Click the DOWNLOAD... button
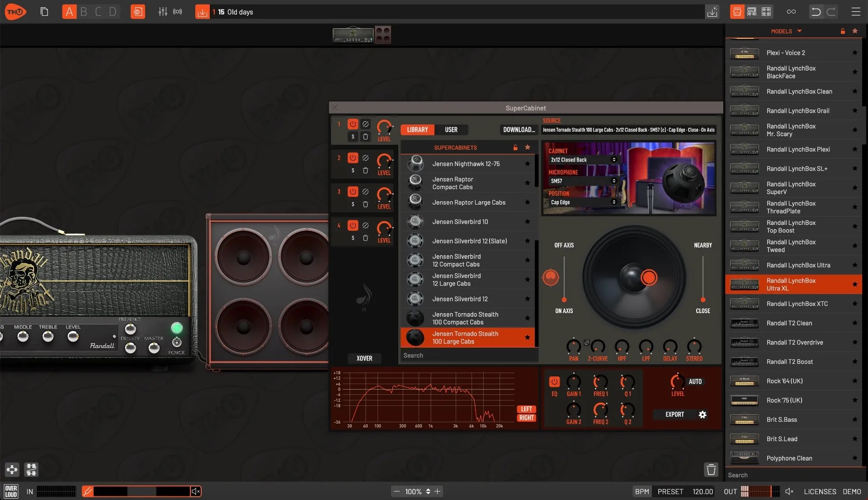868x500 pixels. click(519, 130)
